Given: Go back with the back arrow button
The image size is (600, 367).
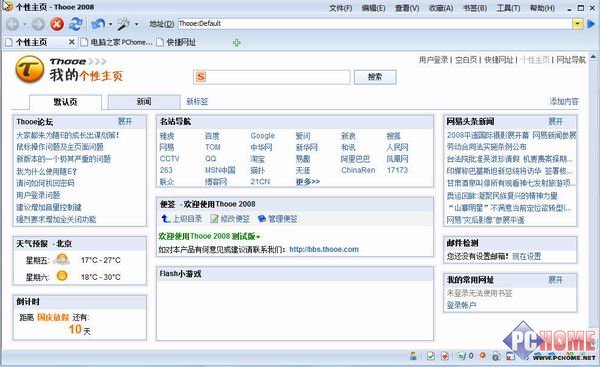Looking at the screenshot, I should [12, 24].
